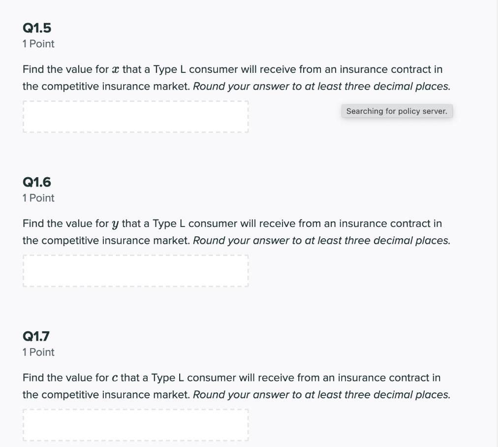Click the 1 Point label under Q1.7
Screen dimensions: 504x447
tap(38, 352)
